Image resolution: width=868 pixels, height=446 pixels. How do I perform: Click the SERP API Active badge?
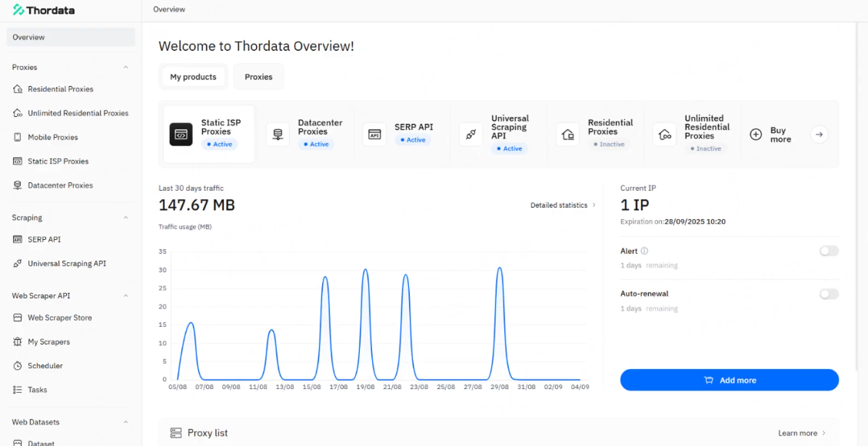click(x=413, y=140)
